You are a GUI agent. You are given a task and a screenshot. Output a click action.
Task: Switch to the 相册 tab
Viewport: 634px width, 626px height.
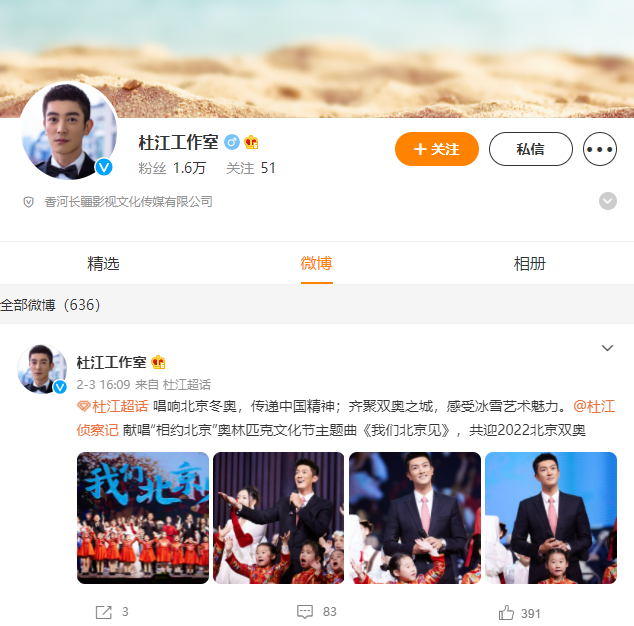[529, 264]
